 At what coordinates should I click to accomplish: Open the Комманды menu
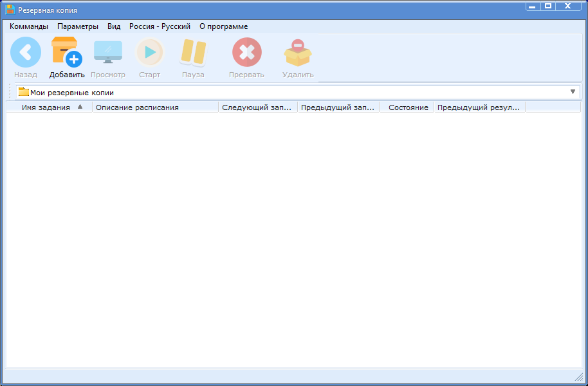[29, 26]
